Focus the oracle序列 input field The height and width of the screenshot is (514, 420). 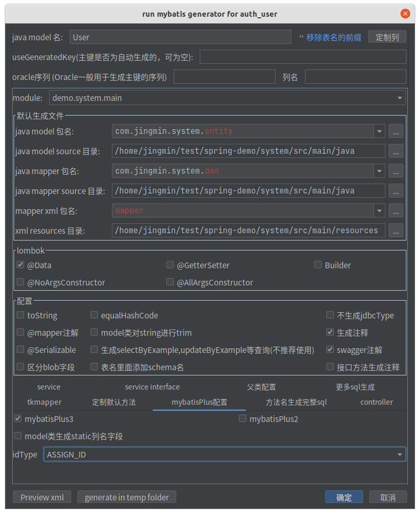(x=224, y=77)
